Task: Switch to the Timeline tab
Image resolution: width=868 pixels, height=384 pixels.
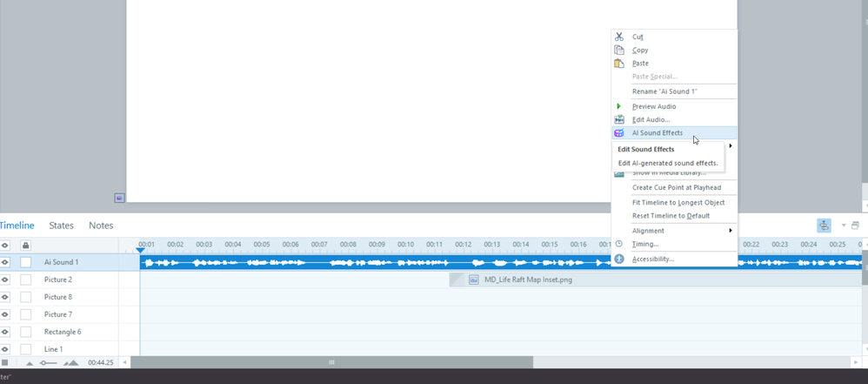Action: click(x=17, y=226)
